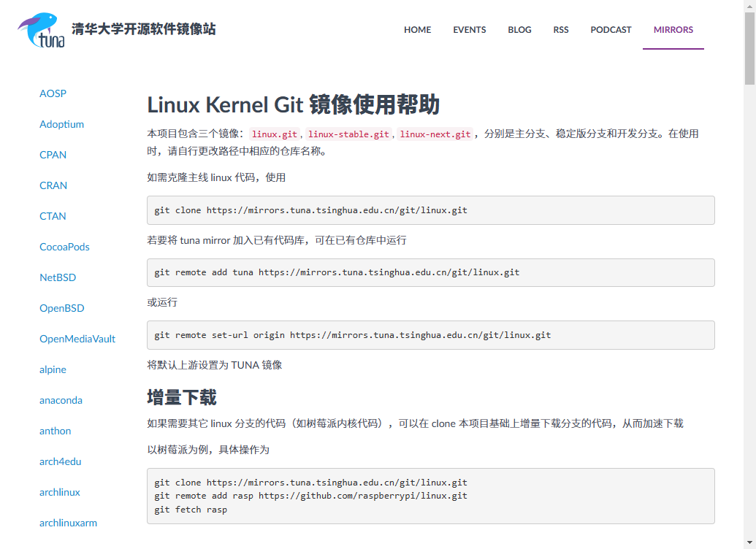Click the text 以树莓派为例，具体操作为
Screen dimensions: 756x549
208,450
